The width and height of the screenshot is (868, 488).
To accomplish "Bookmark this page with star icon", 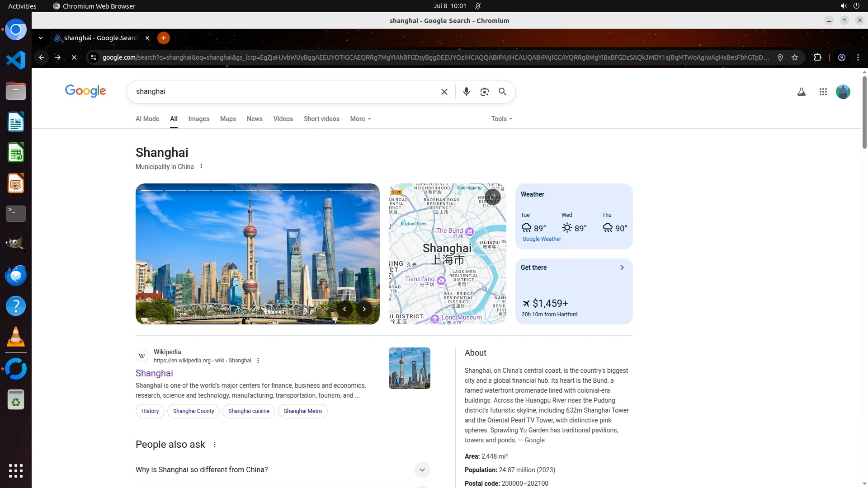I will click(795, 57).
